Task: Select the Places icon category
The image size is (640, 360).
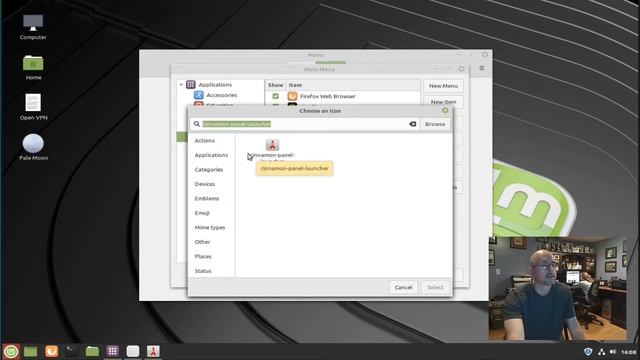Action: click(x=203, y=256)
